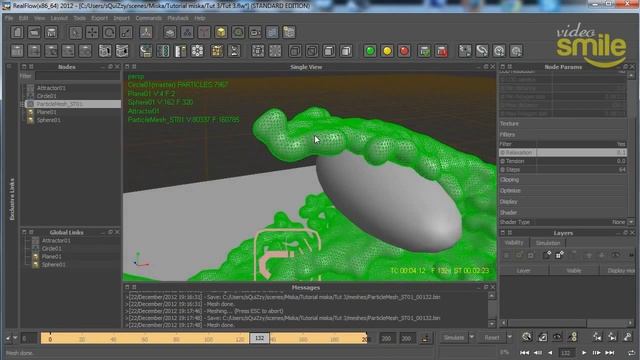Select the Scale tool
640x360 pixels.
[126, 32]
